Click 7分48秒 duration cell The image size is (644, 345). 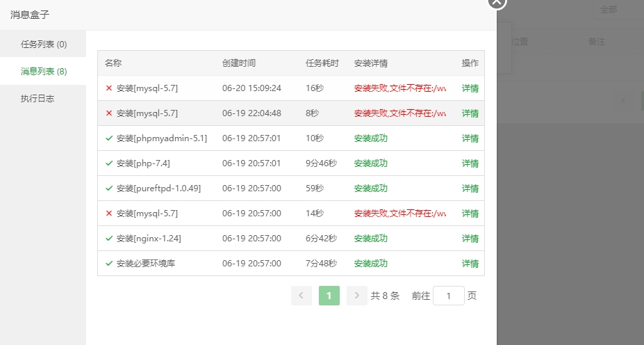pyautogui.click(x=321, y=264)
